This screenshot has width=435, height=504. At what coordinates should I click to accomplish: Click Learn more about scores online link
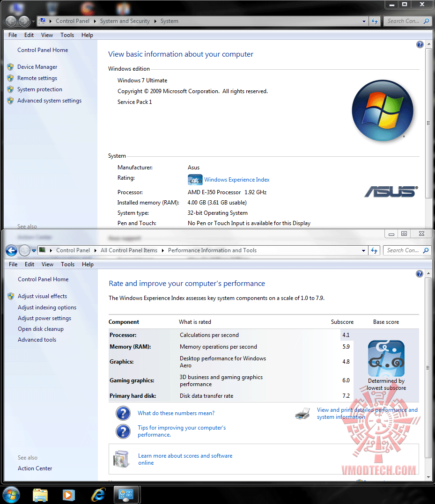[x=185, y=460]
